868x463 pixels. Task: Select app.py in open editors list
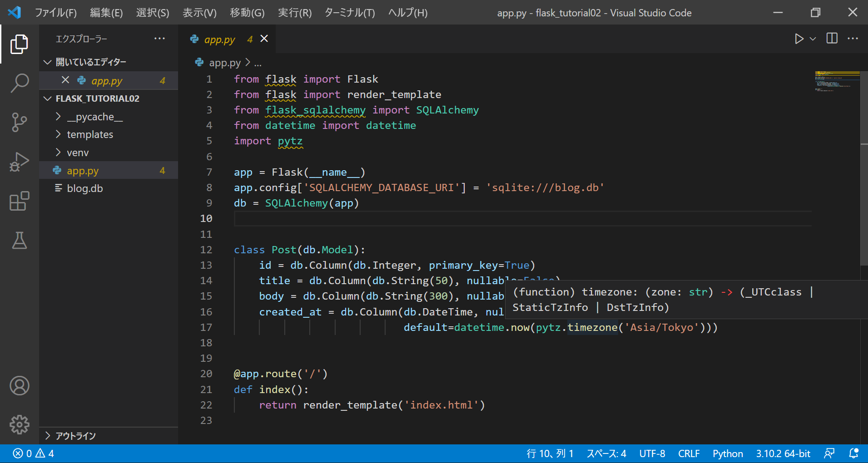[109, 80]
